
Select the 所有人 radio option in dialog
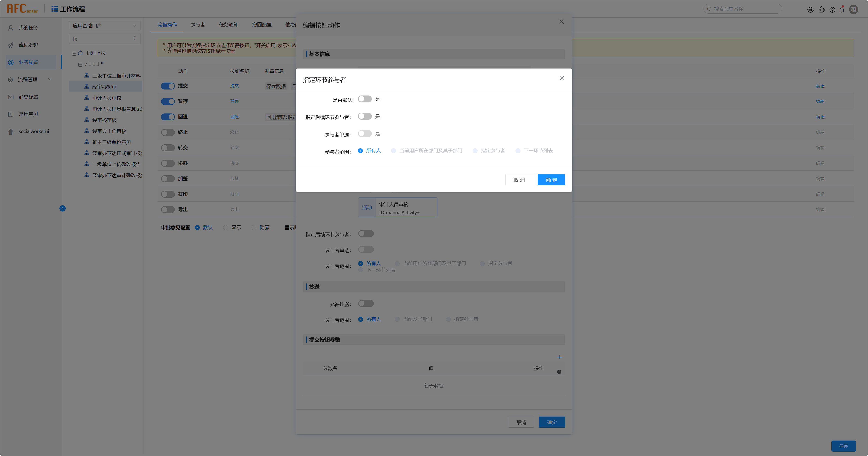361,151
